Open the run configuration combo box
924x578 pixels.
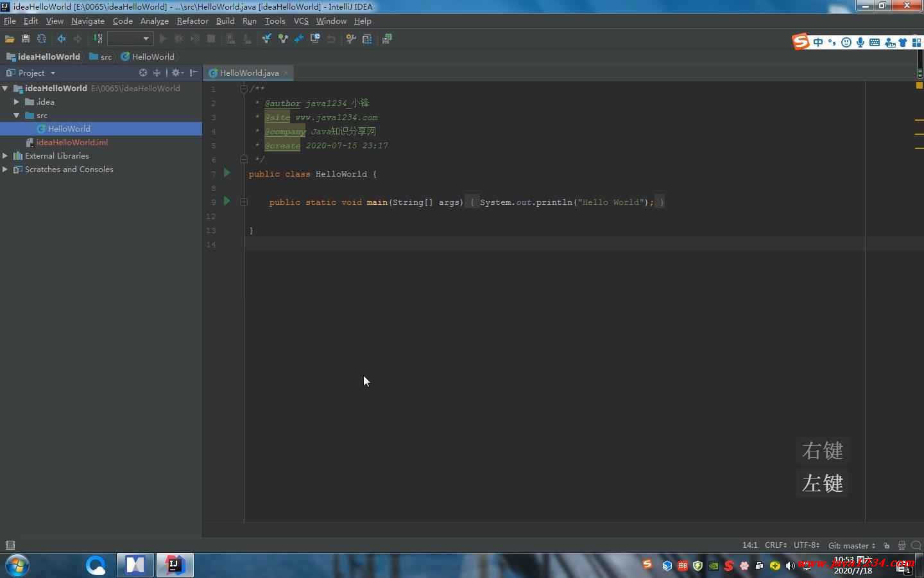(x=130, y=39)
